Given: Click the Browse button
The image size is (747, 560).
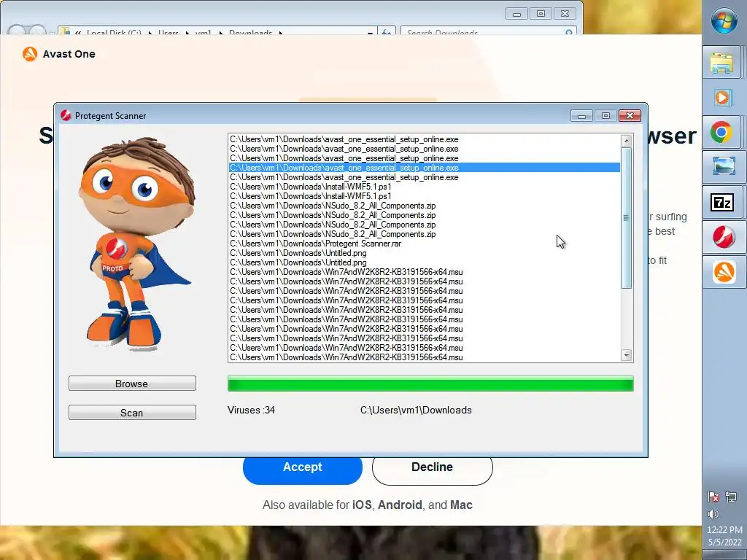Looking at the screenshot, I should click(x=132, y=384).
